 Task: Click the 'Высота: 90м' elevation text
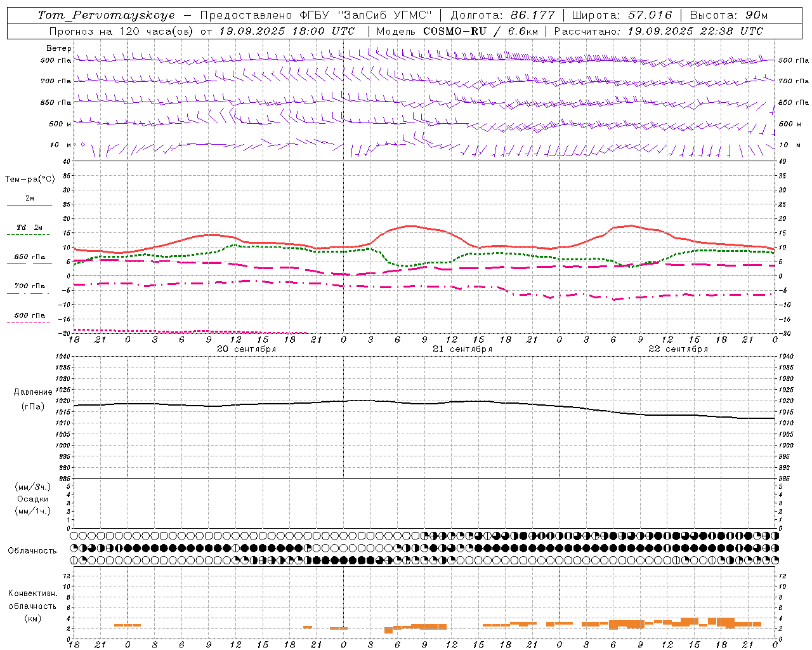pyautogui.click(x=728, y=15)
